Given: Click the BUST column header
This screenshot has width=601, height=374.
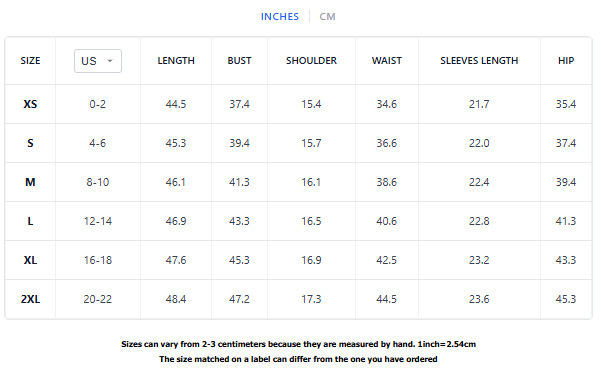Looking at the screenshot, I should click(240, 61).
